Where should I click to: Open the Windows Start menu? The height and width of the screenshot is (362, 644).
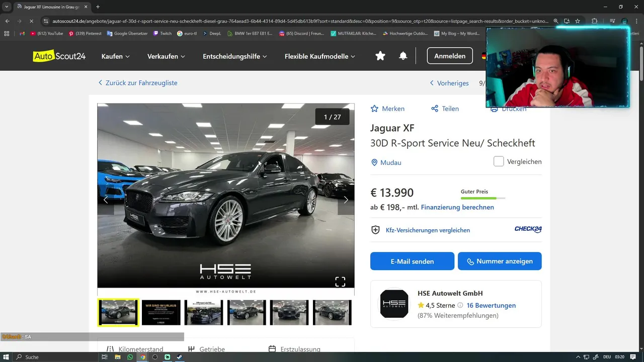point(7,357)
